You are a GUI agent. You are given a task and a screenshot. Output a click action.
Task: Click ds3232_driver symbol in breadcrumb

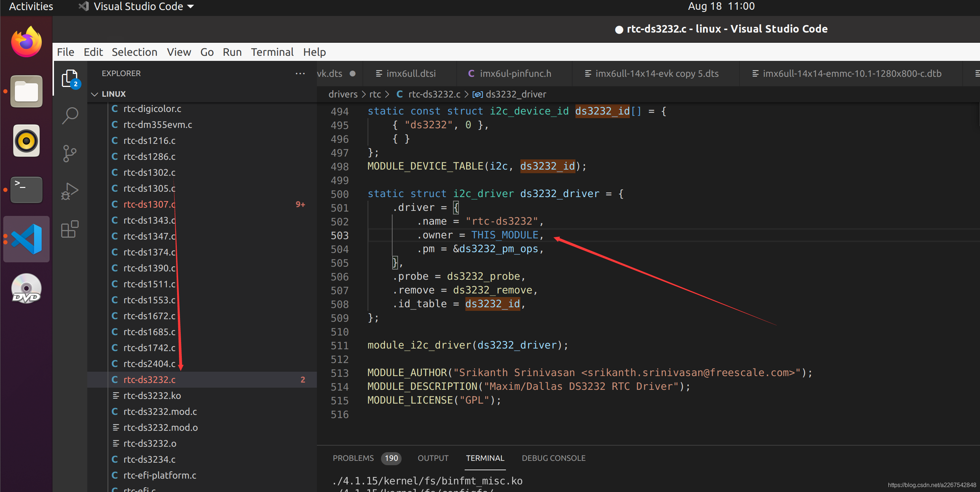click(x=515, y=94)
